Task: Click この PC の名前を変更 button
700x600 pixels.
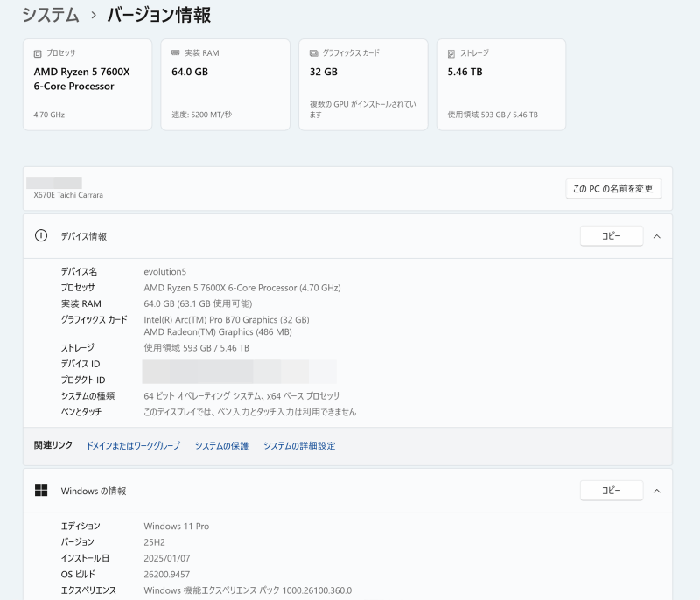Action: 613,189
